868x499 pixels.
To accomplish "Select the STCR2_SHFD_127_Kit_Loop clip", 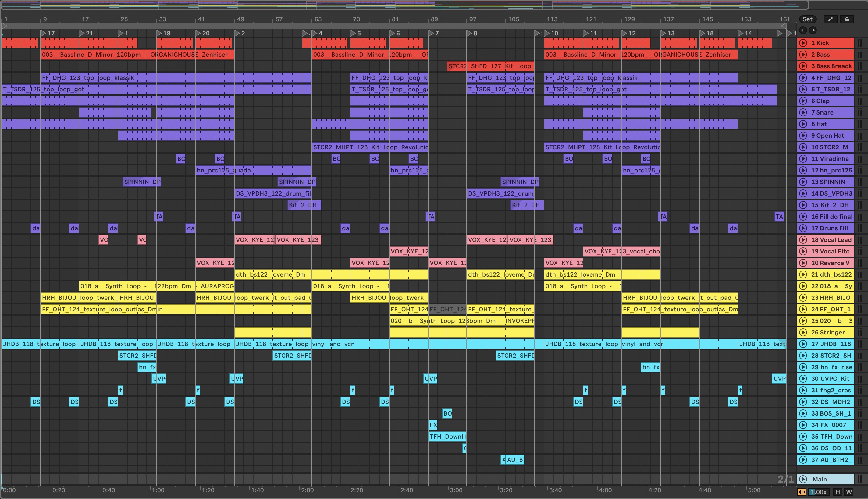I will pos(490,66).
